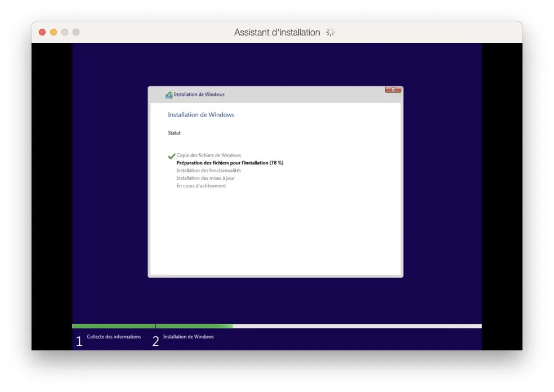Click bottom "Installation de Windows" step 2 label
Screen dimensions: 554x392
188,337
